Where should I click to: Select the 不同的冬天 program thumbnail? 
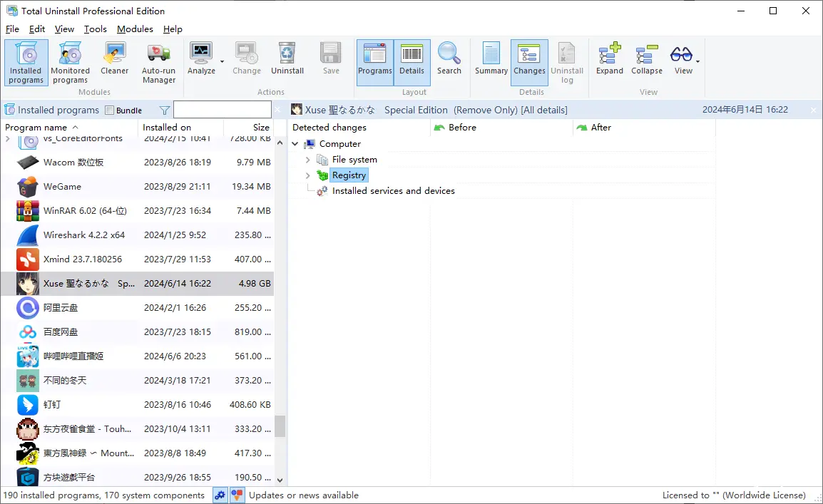[27, 380]
